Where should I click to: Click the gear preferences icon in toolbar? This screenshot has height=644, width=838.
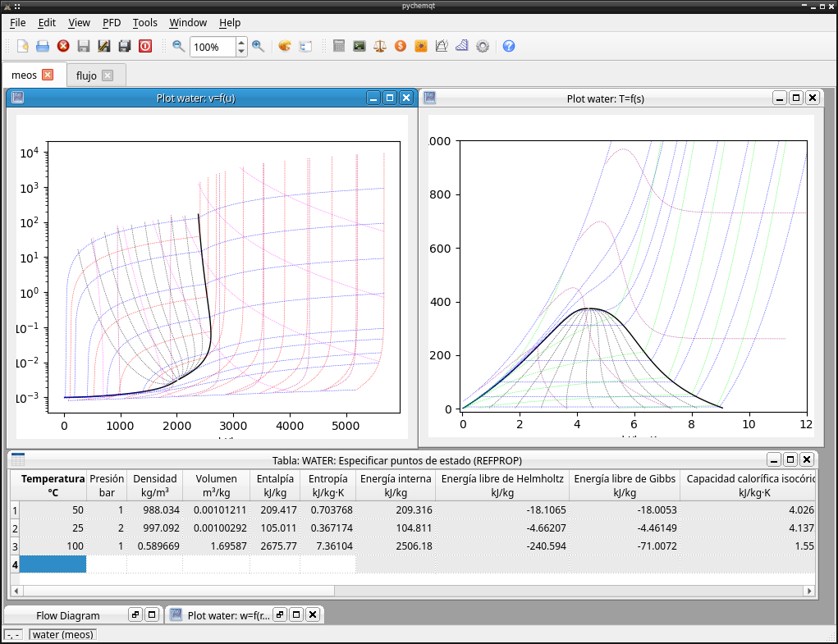coord(483,47)
